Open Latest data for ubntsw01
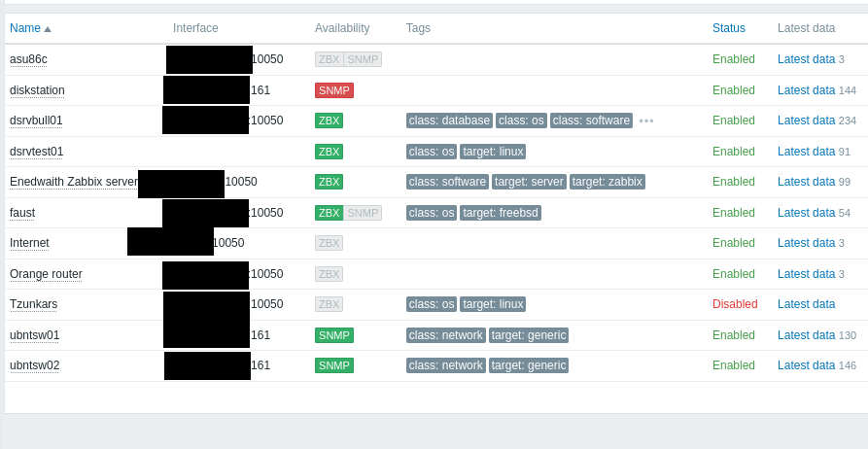 pos(806,335)
